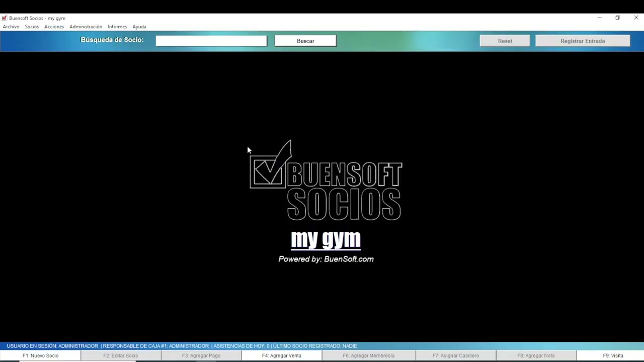This screenshot has height=362, width=644.
Task: Open the Socios menu
Action: (x=32, y=27)
